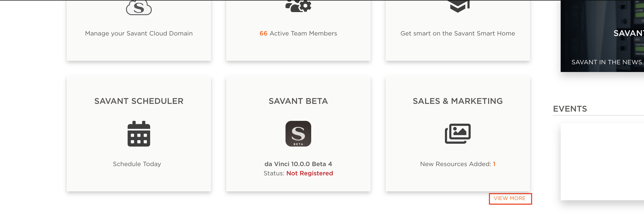644x217 pixels.
Task: Click the SAVANT BETA card title
Action: coord(298,101)
